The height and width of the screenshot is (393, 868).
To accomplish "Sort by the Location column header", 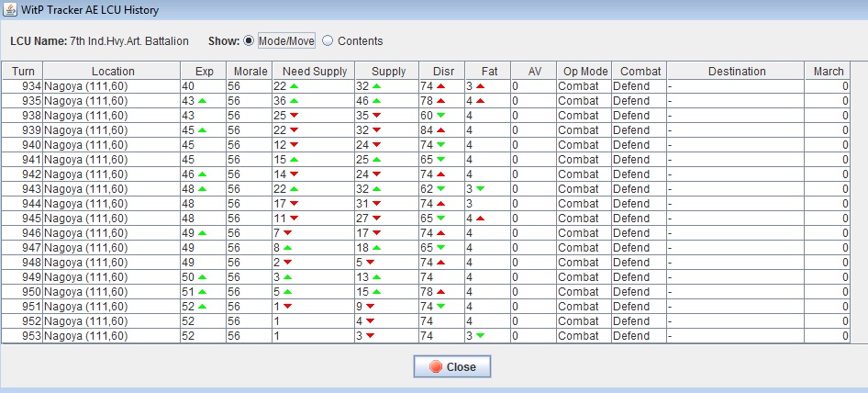I will 112,71.
